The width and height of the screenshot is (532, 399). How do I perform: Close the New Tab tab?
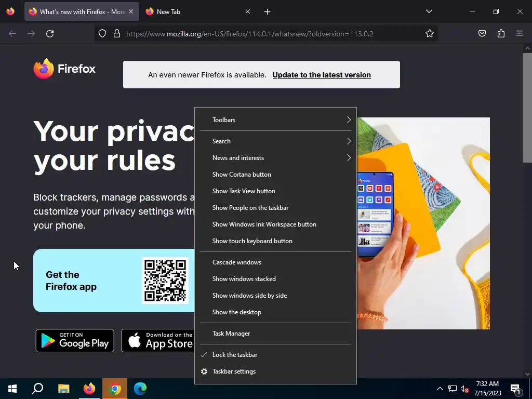point(248,11)
